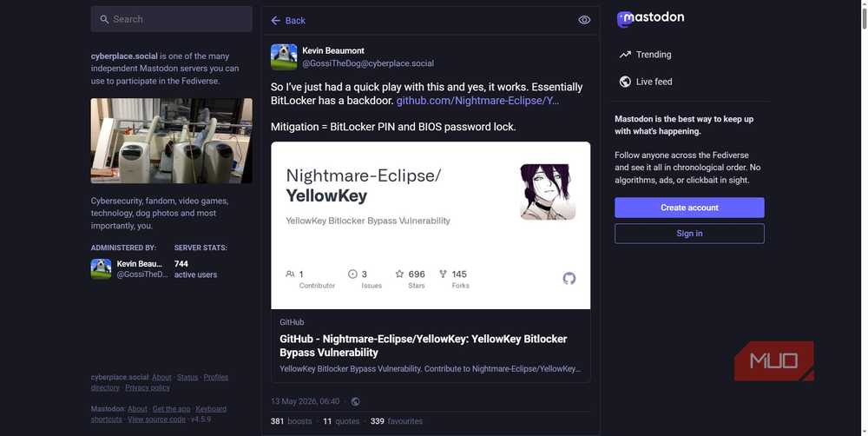
Task: Click the 744 active users stat
Action: click(195, 269)
